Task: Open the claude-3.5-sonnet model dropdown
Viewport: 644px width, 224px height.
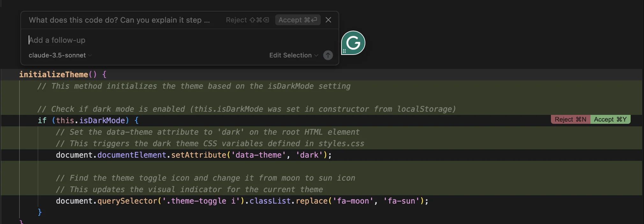Action: (60, 55)
